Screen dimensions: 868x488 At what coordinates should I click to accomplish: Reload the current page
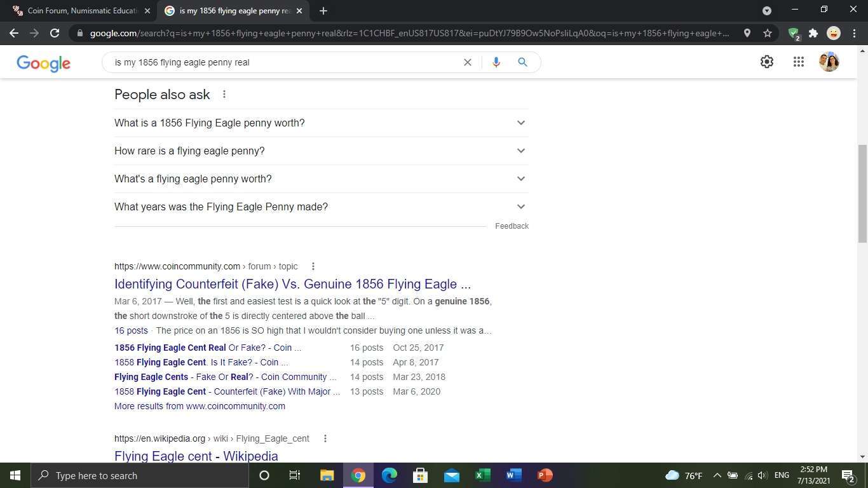click(x=55, y=33)
